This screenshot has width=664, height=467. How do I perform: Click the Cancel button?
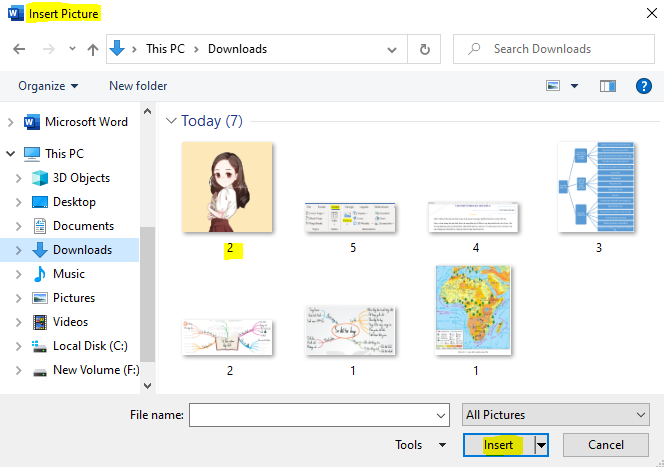click(x=605, y=445)
